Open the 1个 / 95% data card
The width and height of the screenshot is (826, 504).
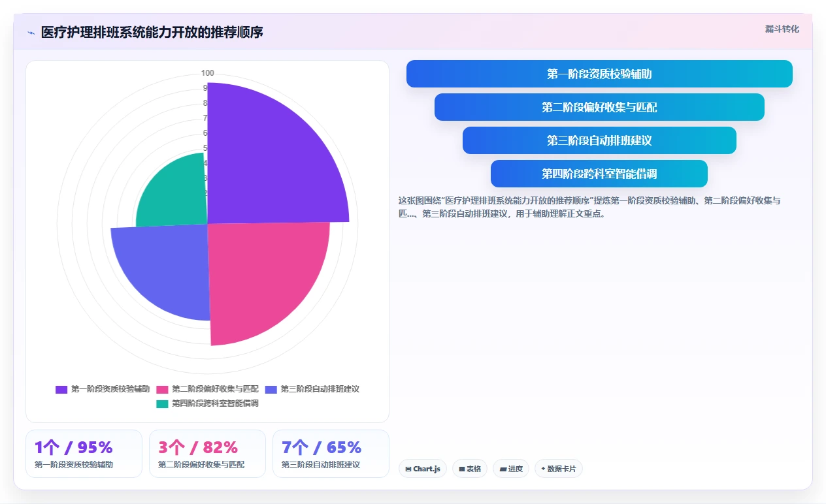(x=84, y=454)
